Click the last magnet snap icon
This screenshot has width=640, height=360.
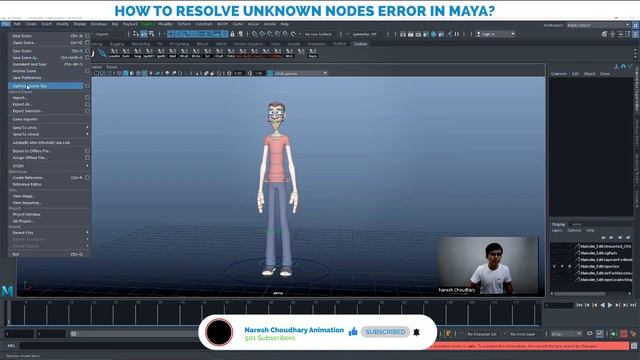click(293, 34)
